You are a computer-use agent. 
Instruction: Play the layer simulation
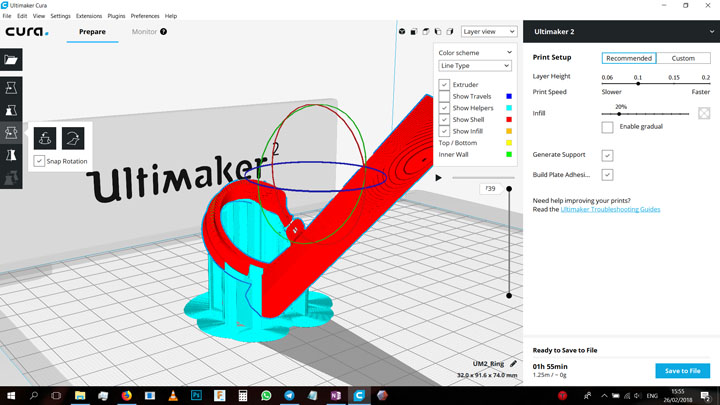coord(439,178)
